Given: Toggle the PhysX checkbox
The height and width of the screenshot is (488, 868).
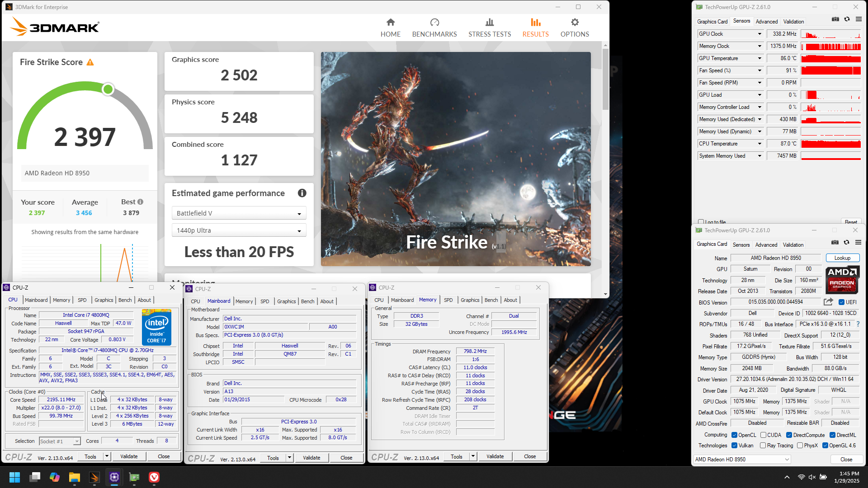Looking at the screenshot, I should click(800, 446).
